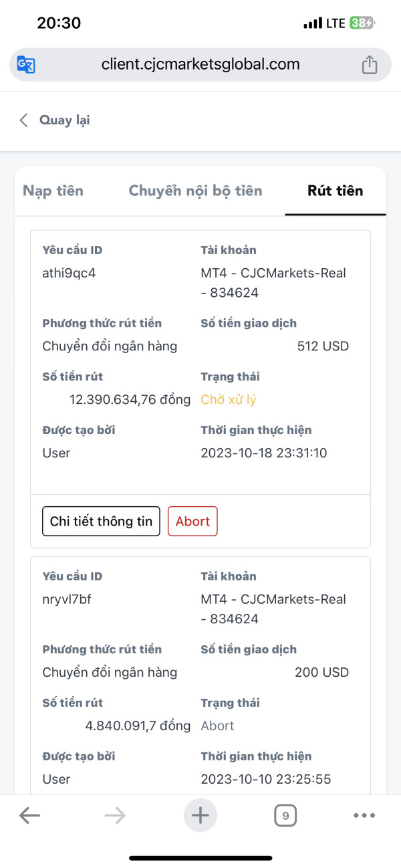
Task: Go back with browser back arrow
Action: click(29, 815)
